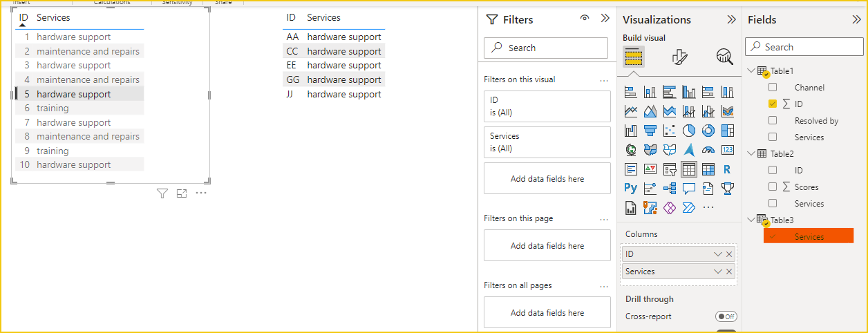Check the Scores field in Table2

(x=773, y=187)
